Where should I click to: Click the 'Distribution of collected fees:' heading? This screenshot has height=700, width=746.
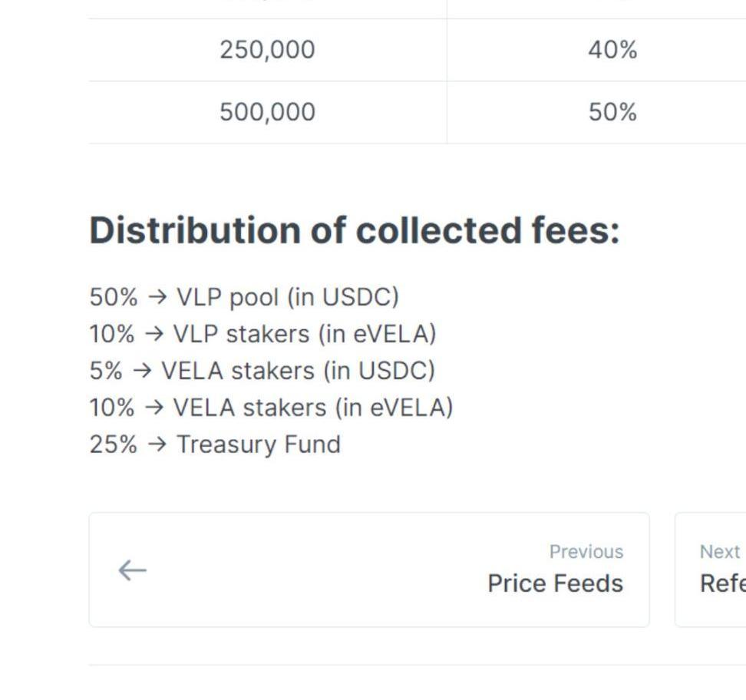click(355, 230)
